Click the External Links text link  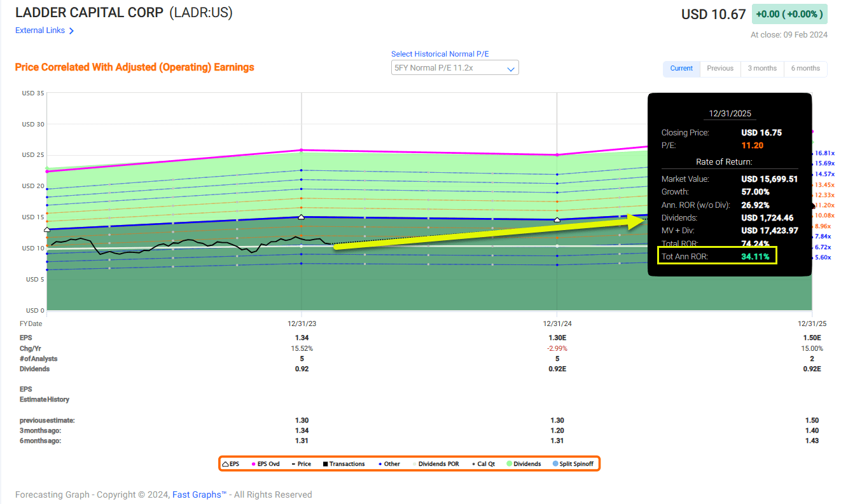pos(39,30)
